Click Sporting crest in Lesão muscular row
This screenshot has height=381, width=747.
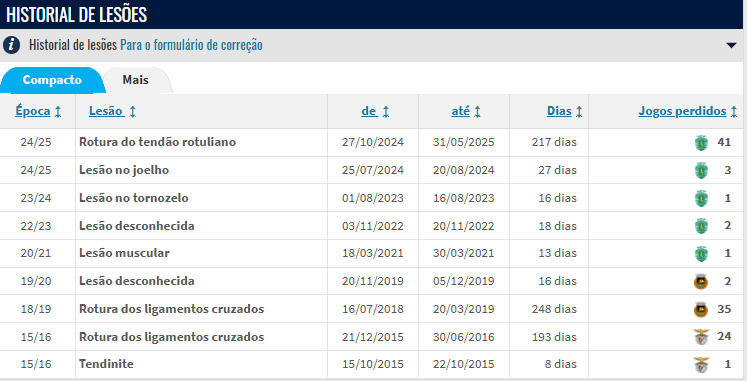tap(701, 254)
